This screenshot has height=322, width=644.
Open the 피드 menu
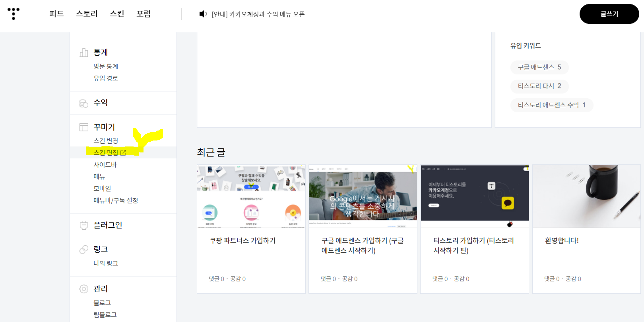56,14
